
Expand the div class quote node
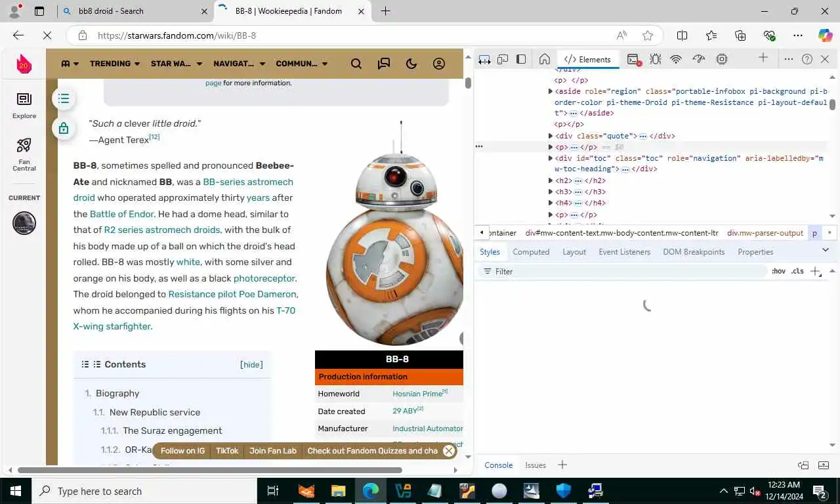(x=551, y=136)
